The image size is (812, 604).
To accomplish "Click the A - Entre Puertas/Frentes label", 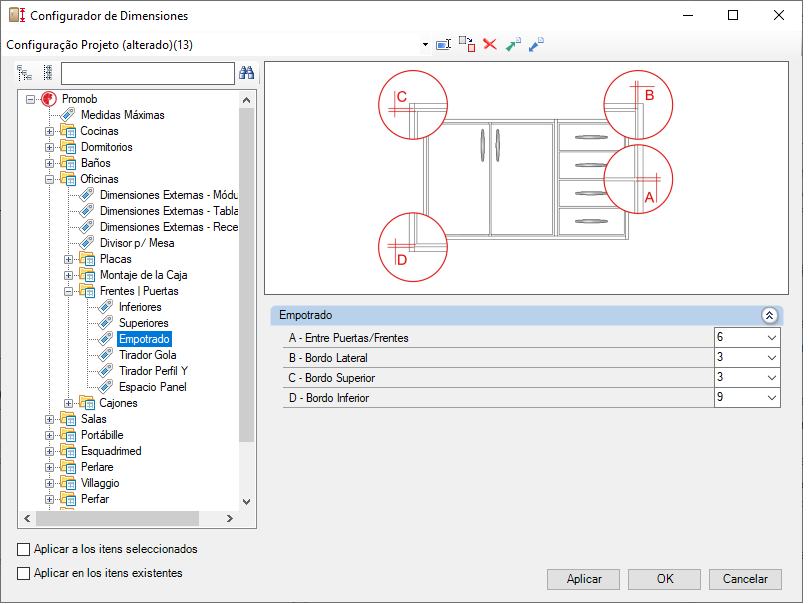I will point(349,338).
